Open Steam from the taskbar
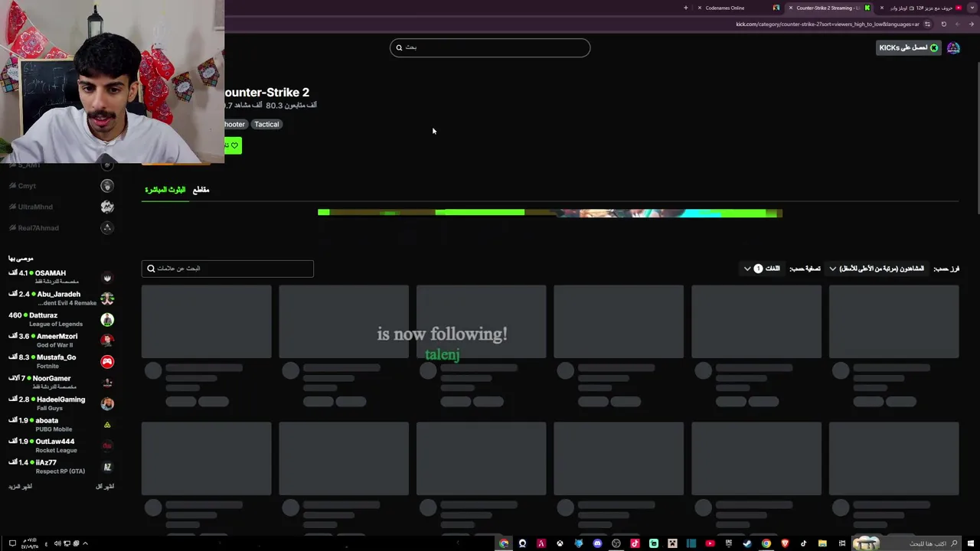The height and width of the screenshot is (551, 980). 747,543
